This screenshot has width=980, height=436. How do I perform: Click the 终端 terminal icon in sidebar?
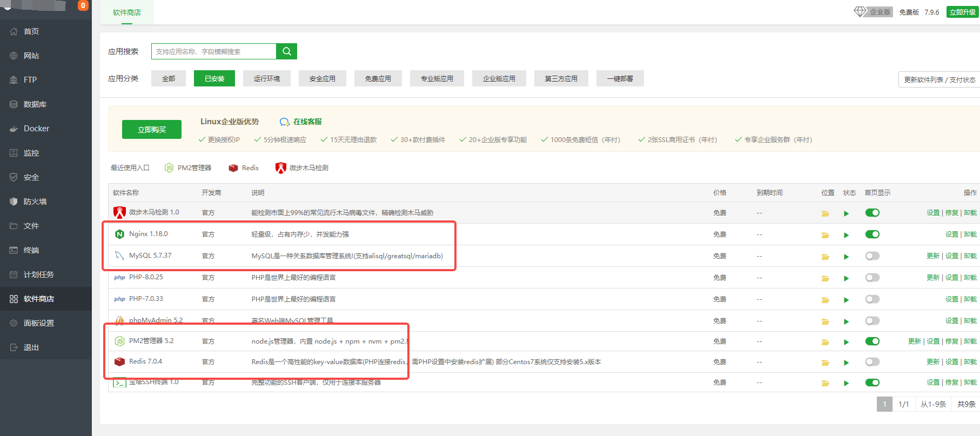14,250
